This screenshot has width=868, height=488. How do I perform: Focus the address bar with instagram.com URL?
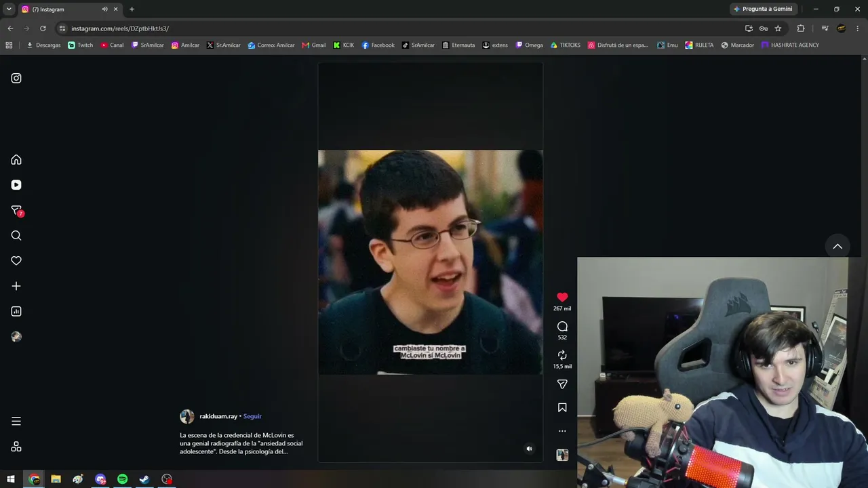coord(400,28)
